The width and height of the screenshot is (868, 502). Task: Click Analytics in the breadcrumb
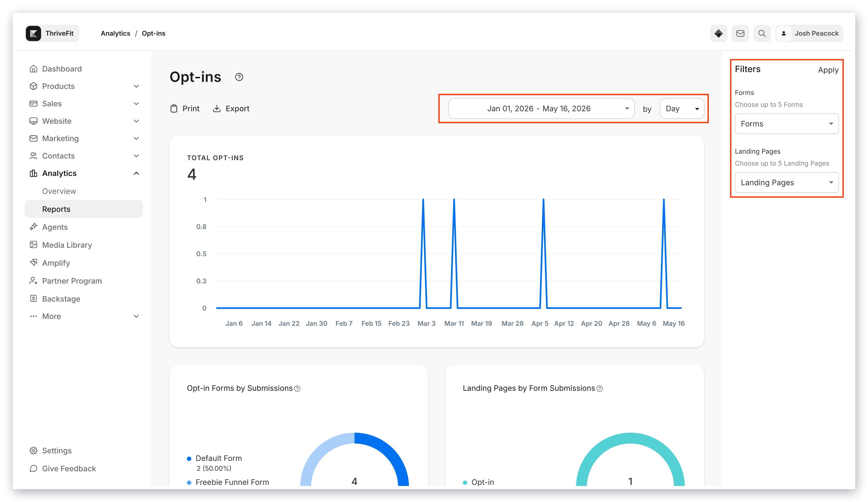coord(115,33)
